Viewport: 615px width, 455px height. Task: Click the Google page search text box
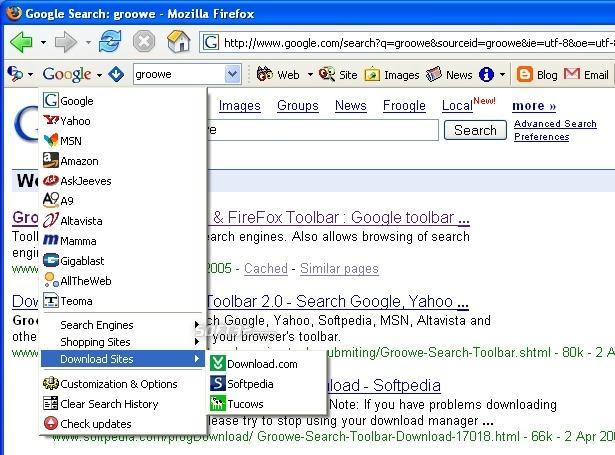(322, 130)
